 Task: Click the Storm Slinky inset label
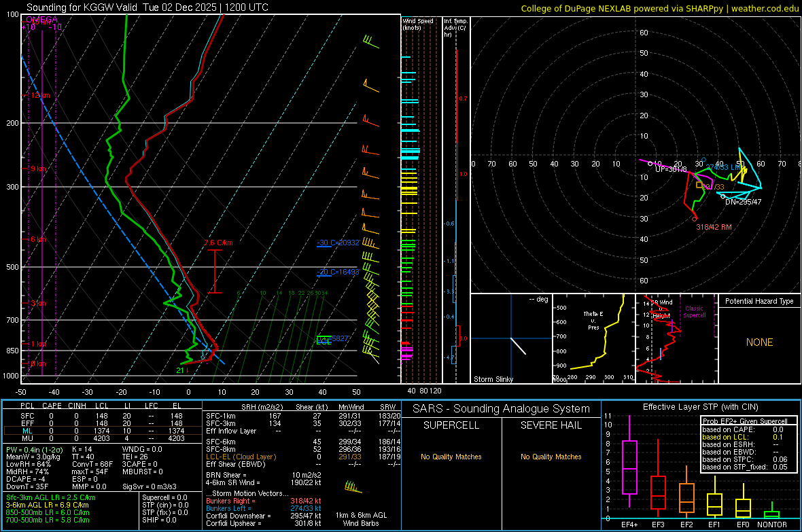tap(493, 379)
